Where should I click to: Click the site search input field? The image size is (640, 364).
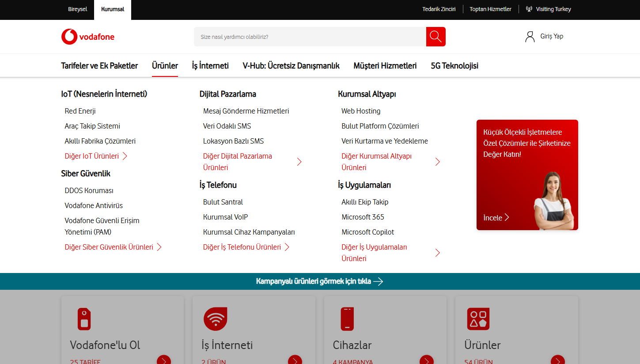point(309,37)
